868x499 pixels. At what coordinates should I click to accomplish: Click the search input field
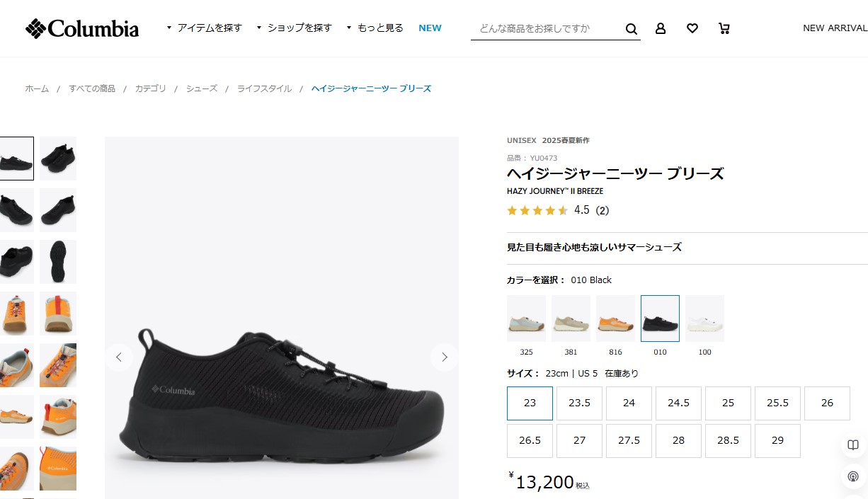[x=547, y=28]
